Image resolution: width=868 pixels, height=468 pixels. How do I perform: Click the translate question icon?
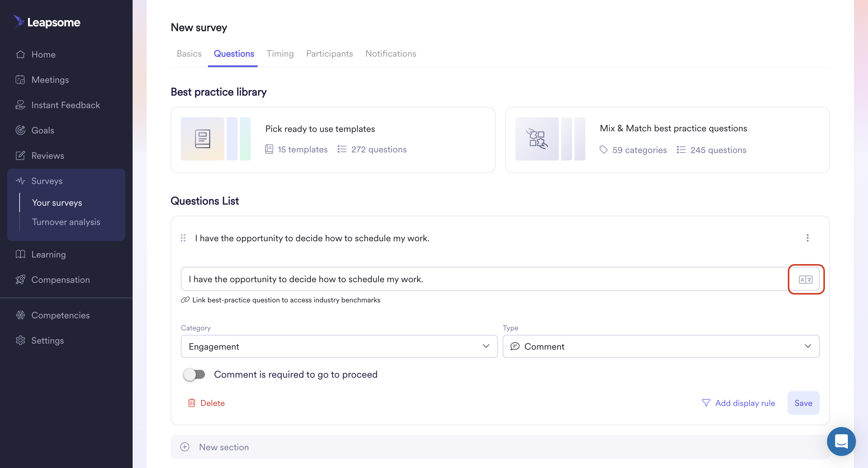(x=806, y=279)
